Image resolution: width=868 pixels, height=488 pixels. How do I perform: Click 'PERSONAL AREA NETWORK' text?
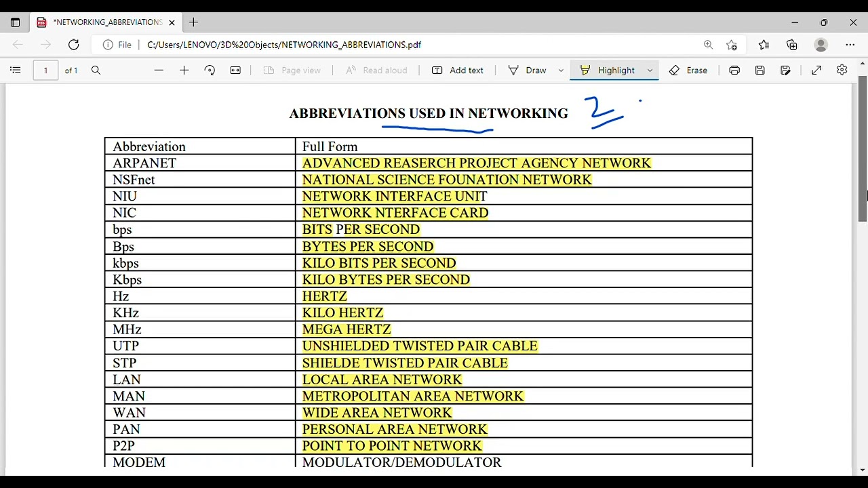[395, 429]
